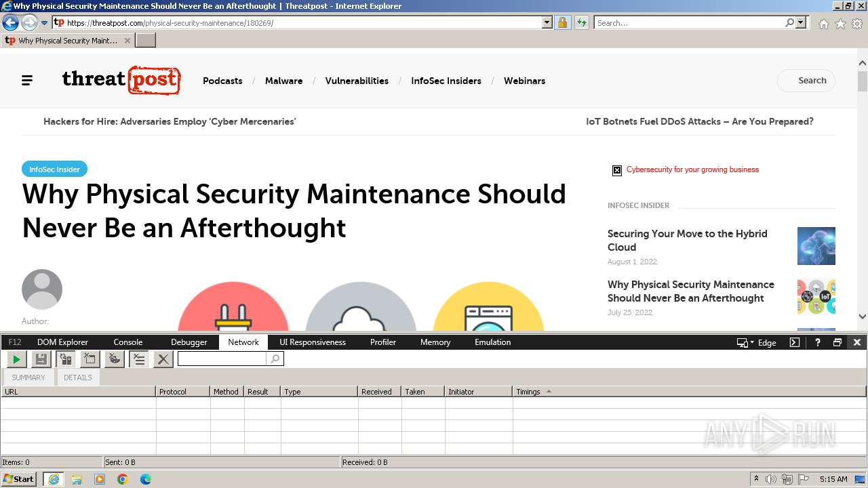This screenshot has width=868, height=488.
Task: Open the Malware navigation link
Action: click(x=283, y=81)
